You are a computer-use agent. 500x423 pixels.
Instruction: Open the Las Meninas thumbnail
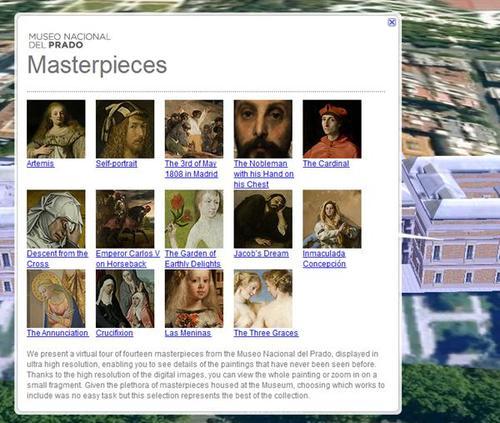194,299
